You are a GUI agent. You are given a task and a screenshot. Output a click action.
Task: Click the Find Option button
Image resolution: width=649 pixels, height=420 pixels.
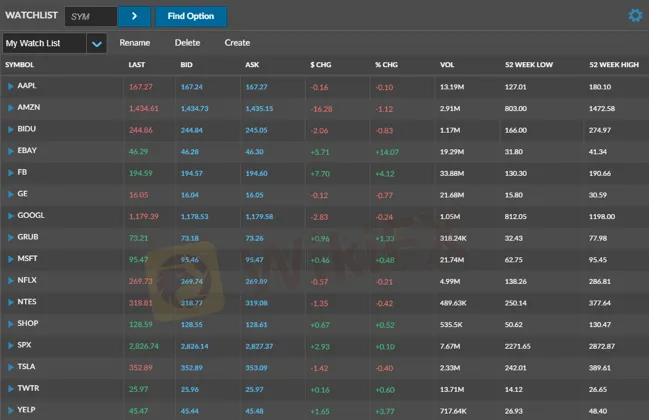click(191, 16)
